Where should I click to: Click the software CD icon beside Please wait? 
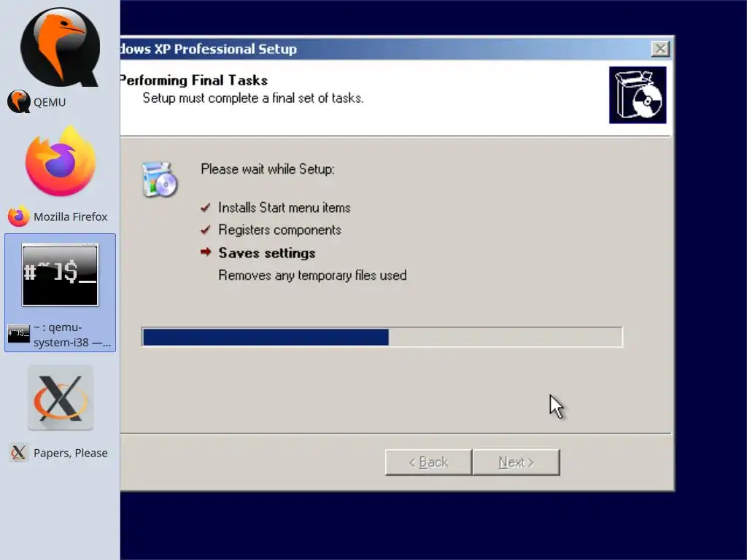[x=160, y=179]
